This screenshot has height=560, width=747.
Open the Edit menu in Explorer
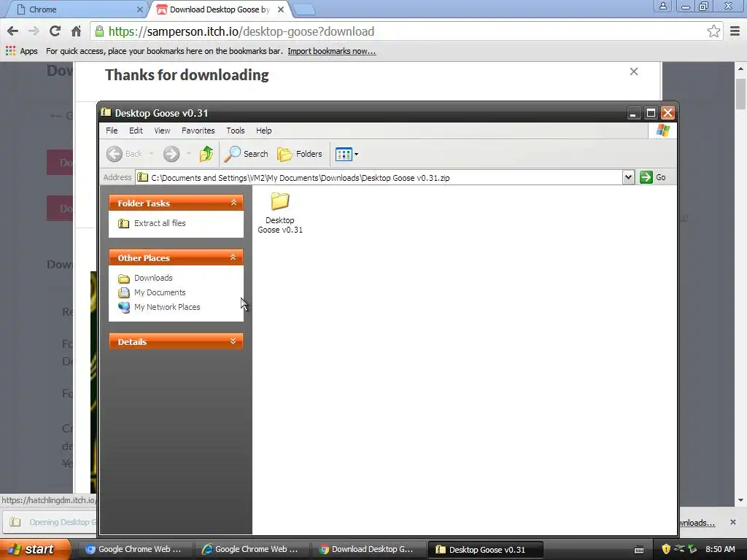click(x=136, y=131)
